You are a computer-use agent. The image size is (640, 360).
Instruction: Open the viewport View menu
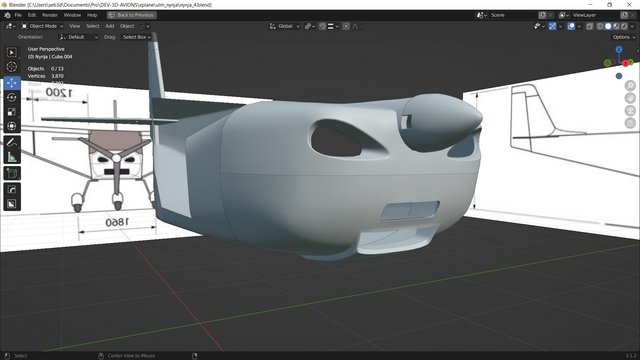75,26
